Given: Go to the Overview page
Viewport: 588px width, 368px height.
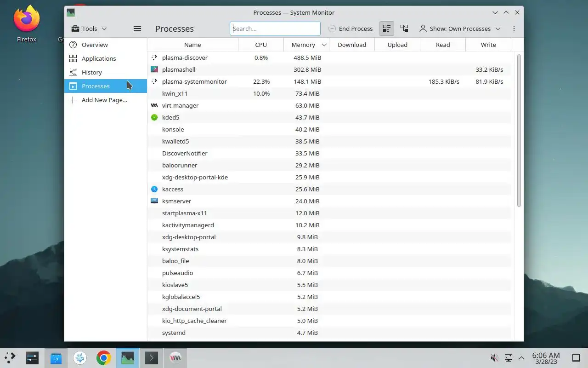Looking at the screenshot, I should pos(106,45).
